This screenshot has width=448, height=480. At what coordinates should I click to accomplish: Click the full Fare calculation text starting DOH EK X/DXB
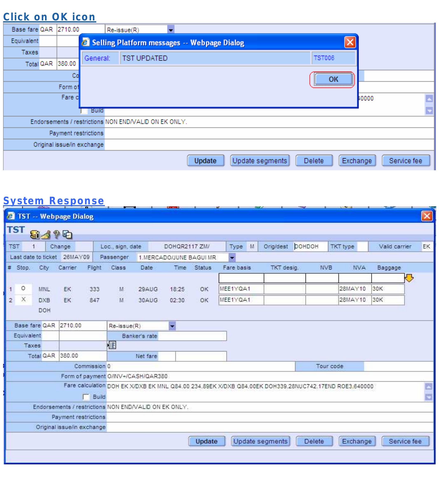click(240, 386)
